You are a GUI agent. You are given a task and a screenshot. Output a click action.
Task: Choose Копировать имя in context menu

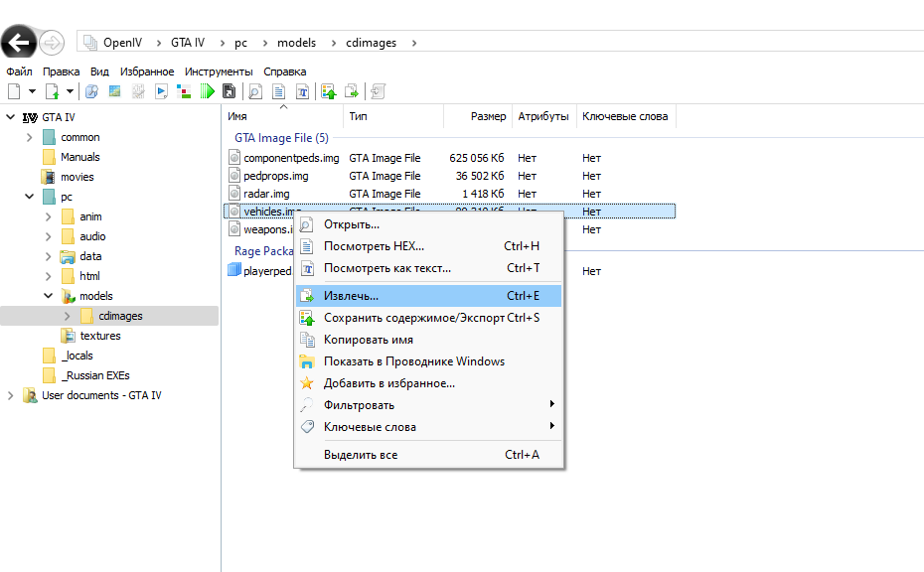click(428, 340)
